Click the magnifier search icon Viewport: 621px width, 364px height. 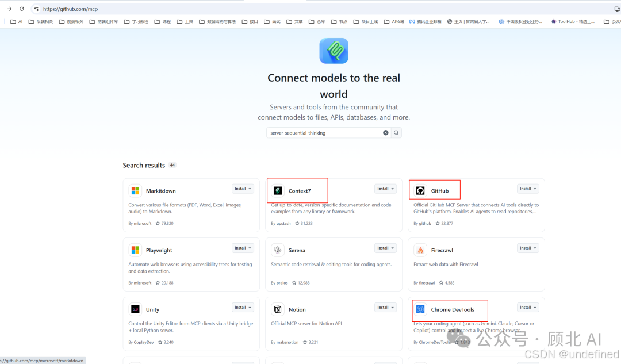[x=396, y=133]
